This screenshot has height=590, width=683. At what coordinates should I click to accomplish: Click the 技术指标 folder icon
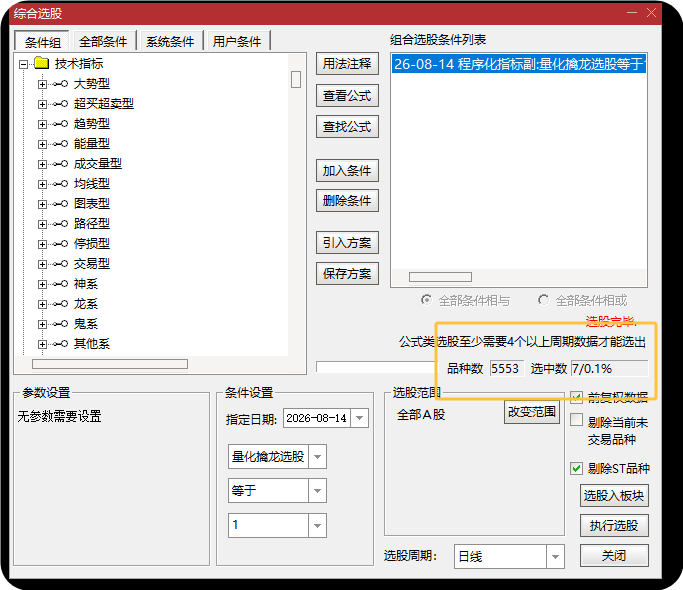(41, 63)
